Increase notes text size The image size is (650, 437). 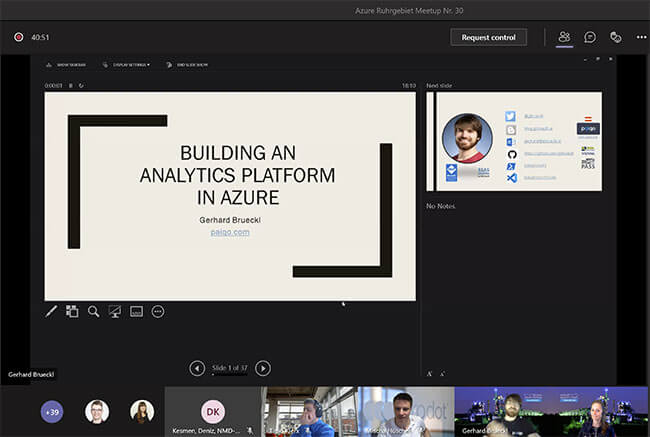[x=429, y=374]
